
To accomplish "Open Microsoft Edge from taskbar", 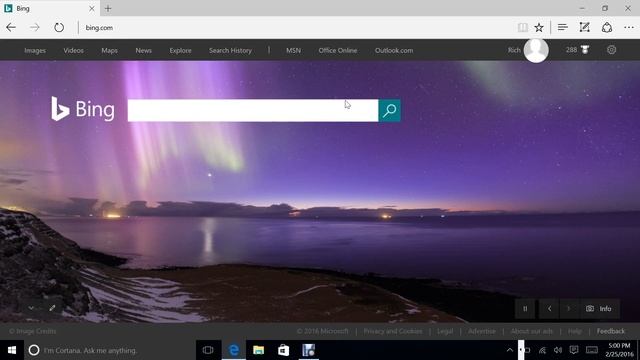I will pos(234,350).
